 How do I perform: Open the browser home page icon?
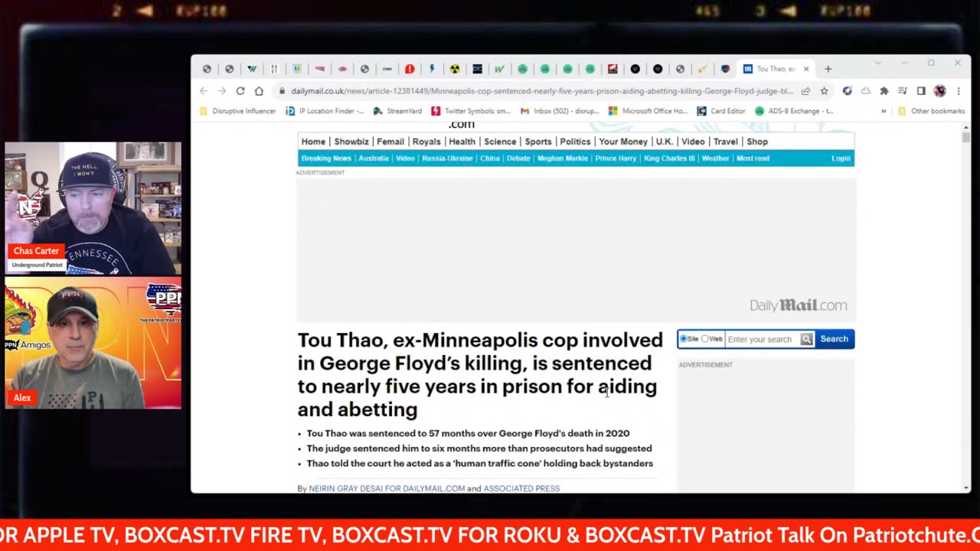click(259, 91)
